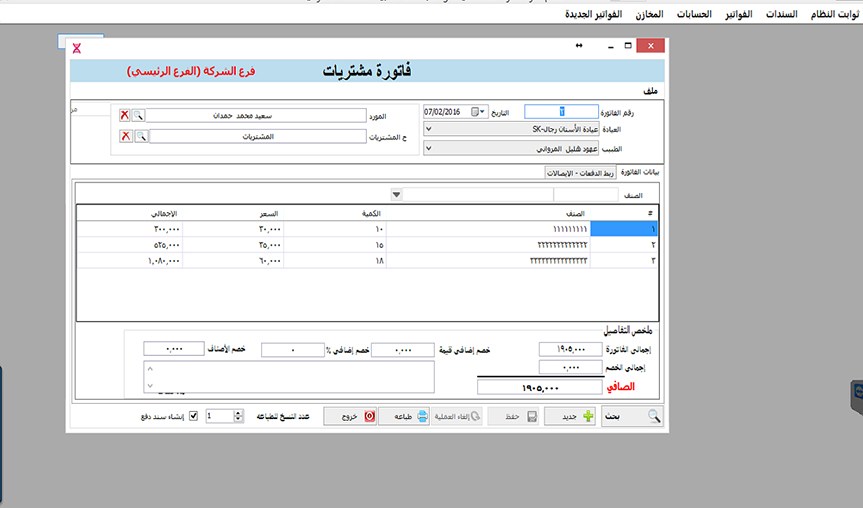Expand the doctor (الطبيب) dropdown

click(429, 148)
